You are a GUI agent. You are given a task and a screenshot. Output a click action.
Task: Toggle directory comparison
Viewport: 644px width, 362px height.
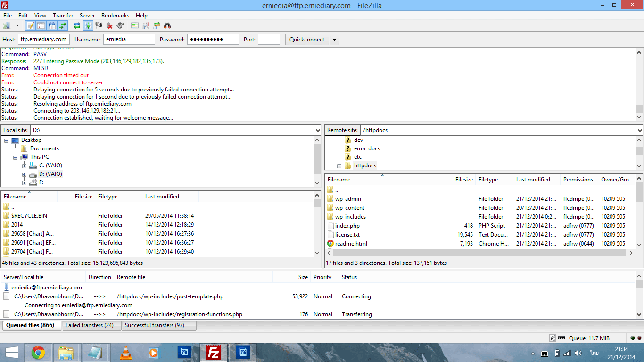(146, 25)
